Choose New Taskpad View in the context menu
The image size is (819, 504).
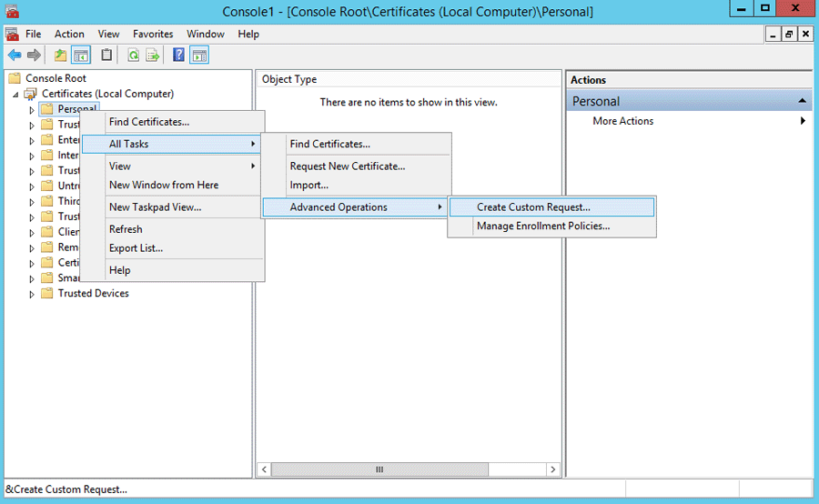click(x=155, y=207)
